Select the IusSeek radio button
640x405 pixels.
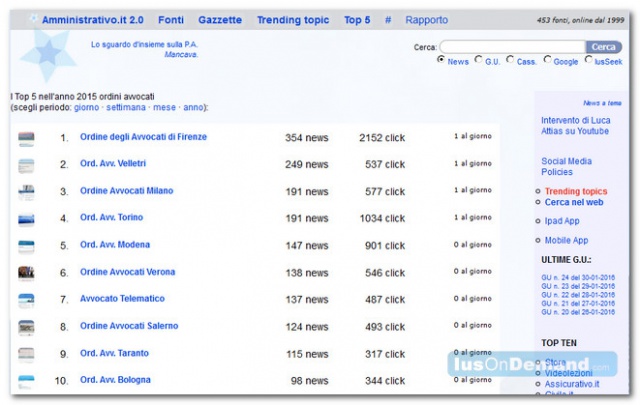pos(588,60)
